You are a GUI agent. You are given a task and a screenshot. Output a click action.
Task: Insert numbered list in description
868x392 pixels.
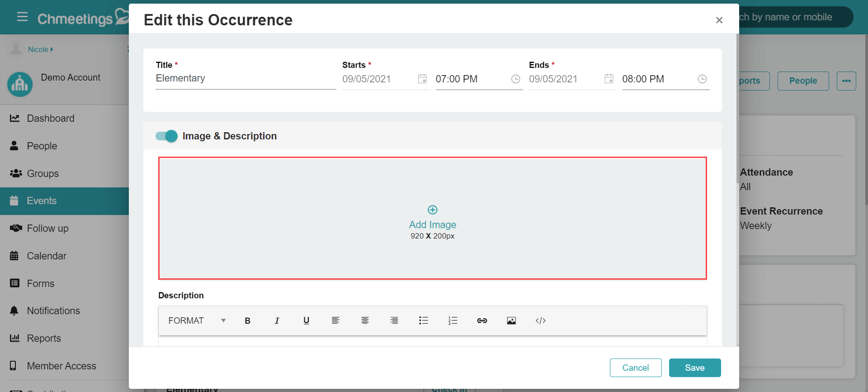(453, 320)
